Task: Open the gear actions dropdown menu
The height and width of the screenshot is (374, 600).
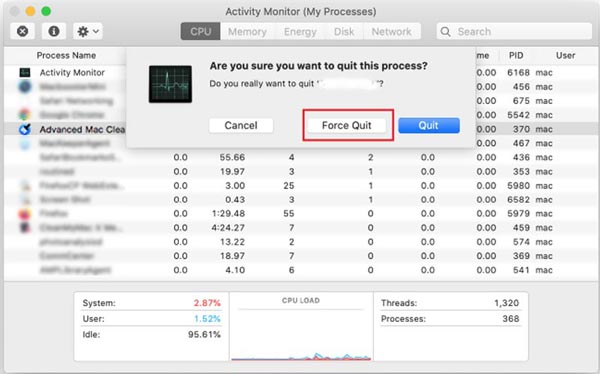Action: pyautogui.click(x=88, y=31)
